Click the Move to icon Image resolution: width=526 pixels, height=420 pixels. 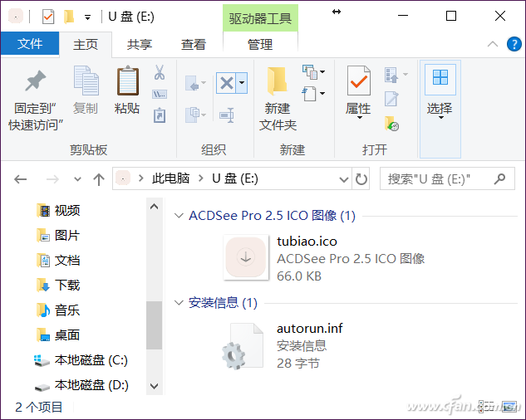pyautogui.click(x=192, y=83)
